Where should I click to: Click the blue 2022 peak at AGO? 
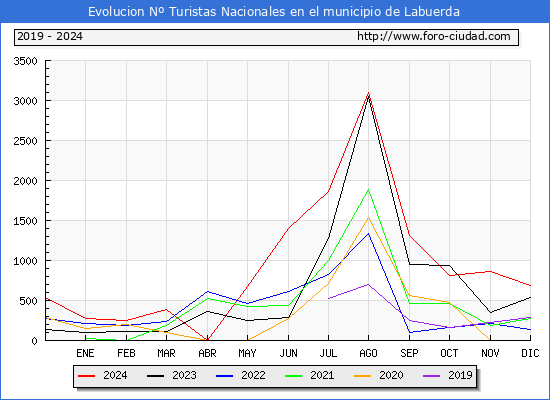coord(368,233)
